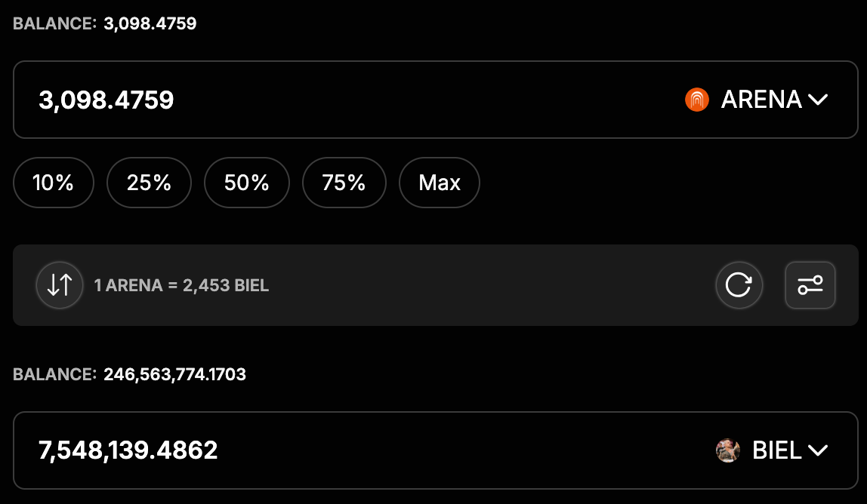This screenshot has height=504, width=867.
Task: Choose the 75% amount preset
Action: coord(344,183)
